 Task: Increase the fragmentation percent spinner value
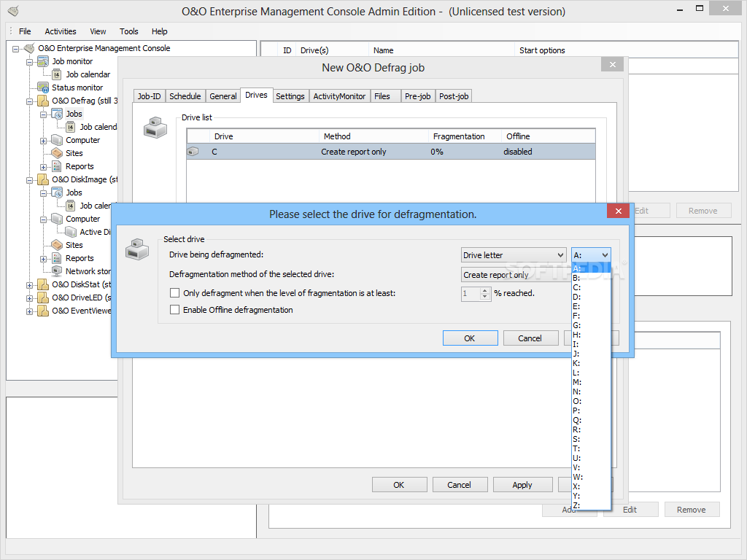[485, 290]
